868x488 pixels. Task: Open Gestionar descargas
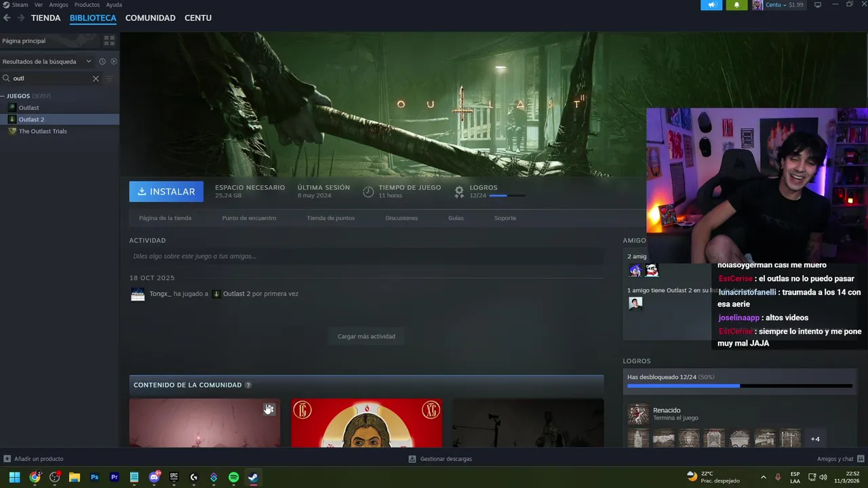tap(440, 459)
